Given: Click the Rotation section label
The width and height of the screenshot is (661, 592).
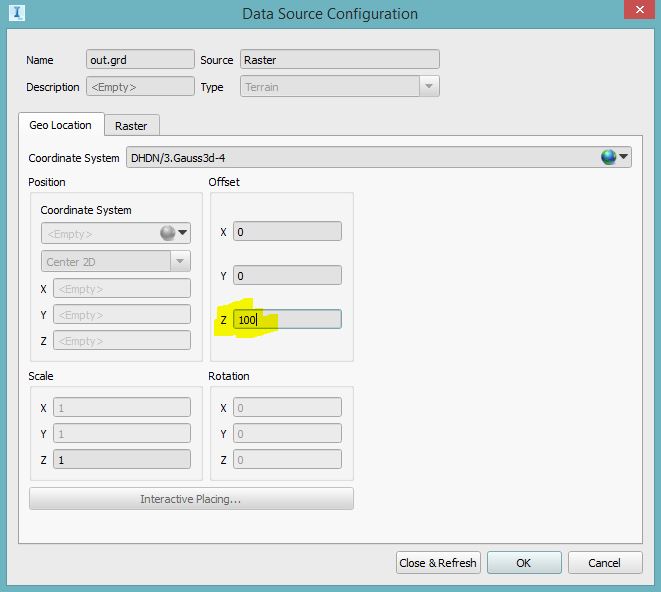Looking at the screenshot, I should pyautogui.click(x=229, y=376).
